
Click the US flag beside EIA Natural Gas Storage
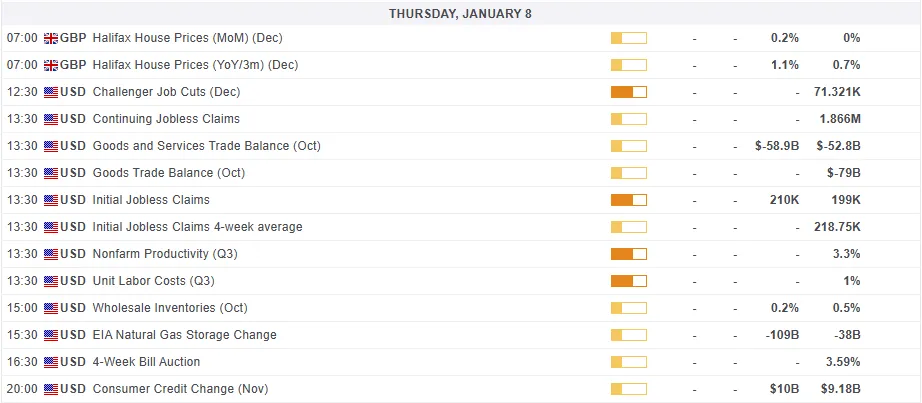click(x=51, y=335)
